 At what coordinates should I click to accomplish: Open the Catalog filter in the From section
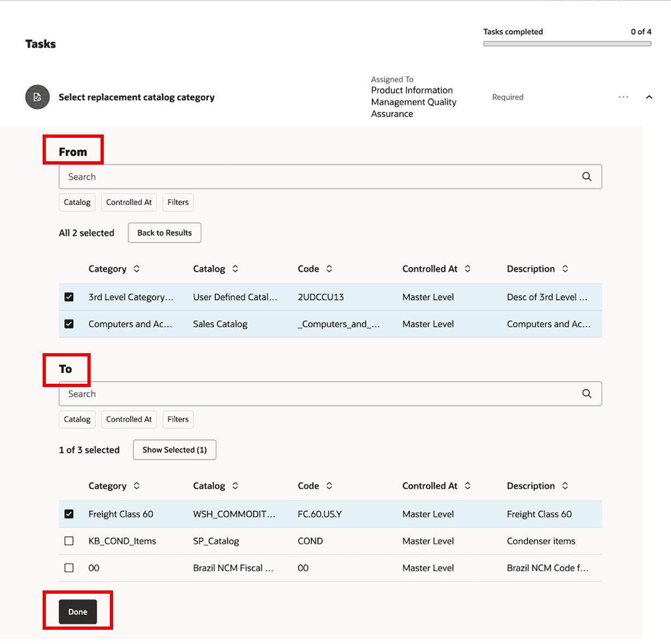point(76,202)
